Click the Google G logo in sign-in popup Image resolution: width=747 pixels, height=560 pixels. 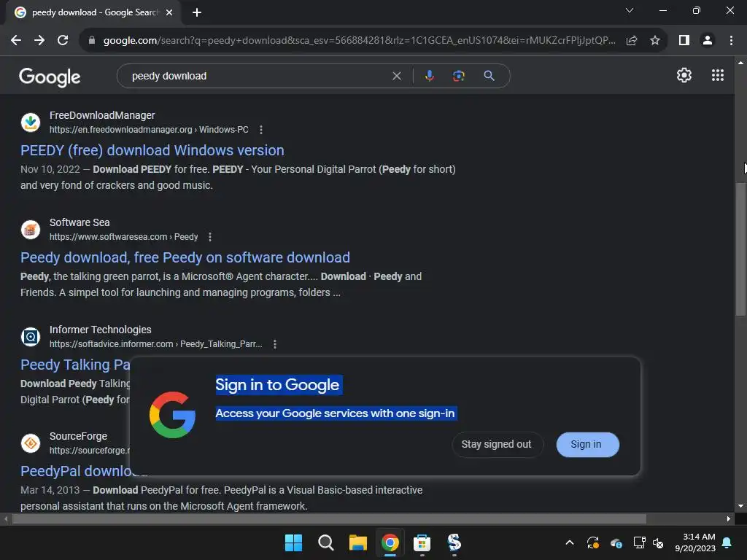coord(172,415)
